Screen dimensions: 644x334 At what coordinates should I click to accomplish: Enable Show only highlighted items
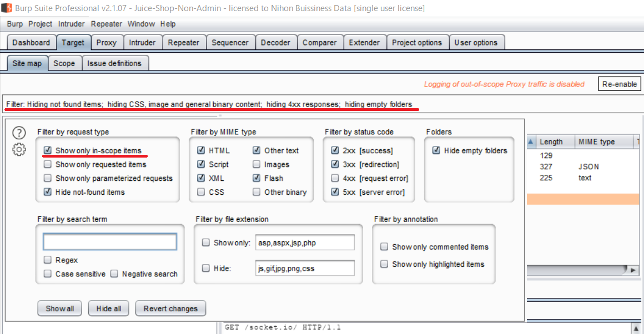click(x=384, y=264)
